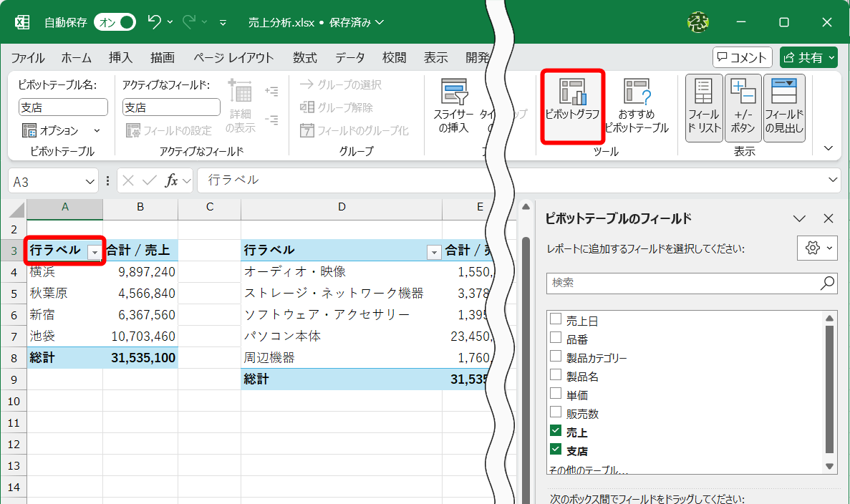850x504 pixels.
Task: Open the ファイル tab
Action: click(x=28, y=57)
